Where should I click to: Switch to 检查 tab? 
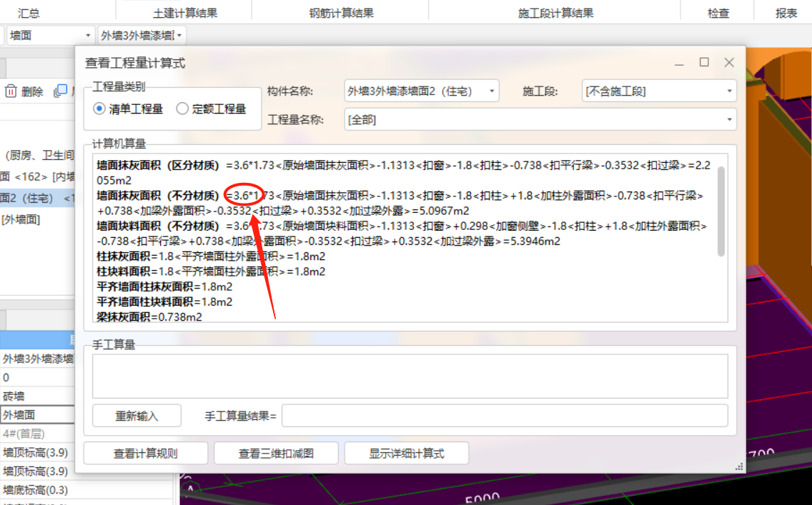(x=718, y=14)
